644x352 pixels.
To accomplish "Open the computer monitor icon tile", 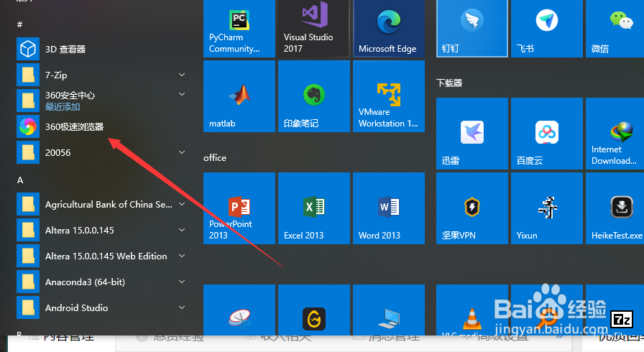I will coord(389,310).
